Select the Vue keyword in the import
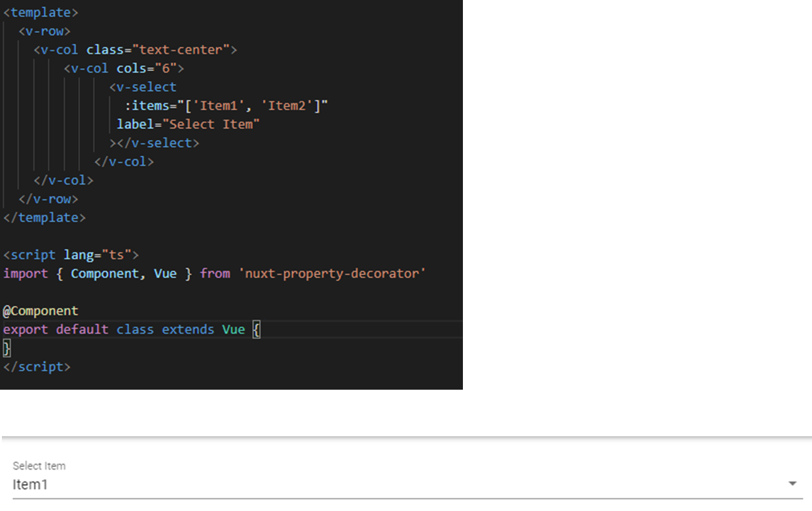Viewport: 812px width, 511px height. tap(165, 273)
